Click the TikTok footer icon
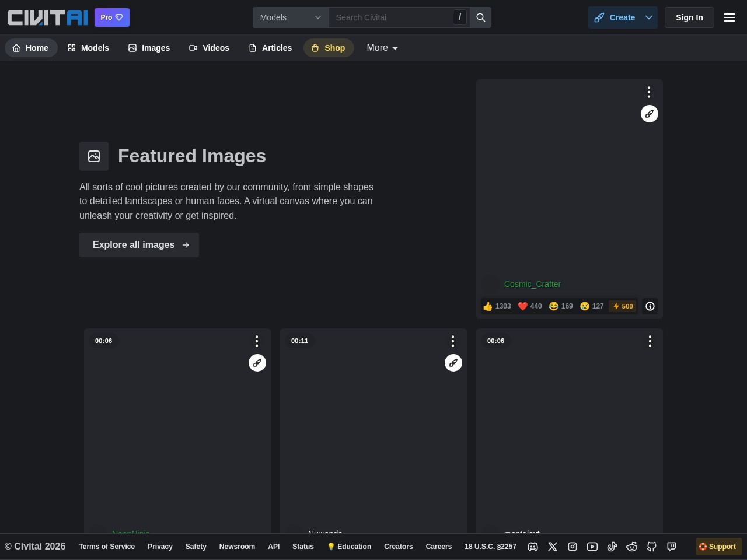The image size is (747, 560). tap(612, 547)
